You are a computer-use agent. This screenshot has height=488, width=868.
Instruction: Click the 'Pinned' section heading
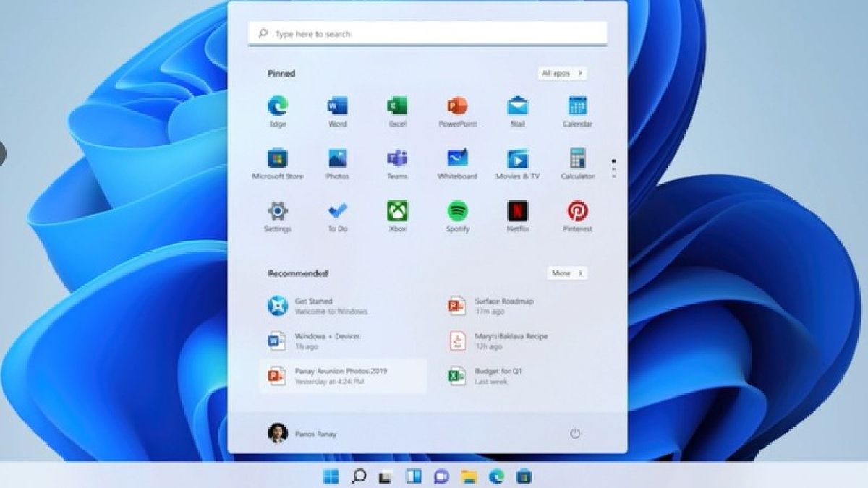click(x=281, y=73)
